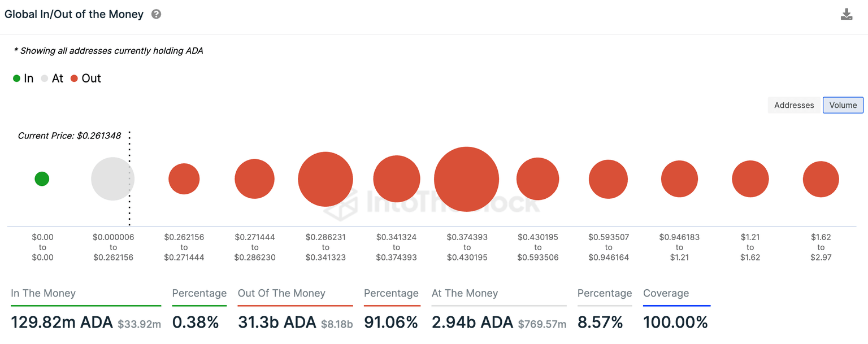Click the gray At legend dot

(44, 78)
